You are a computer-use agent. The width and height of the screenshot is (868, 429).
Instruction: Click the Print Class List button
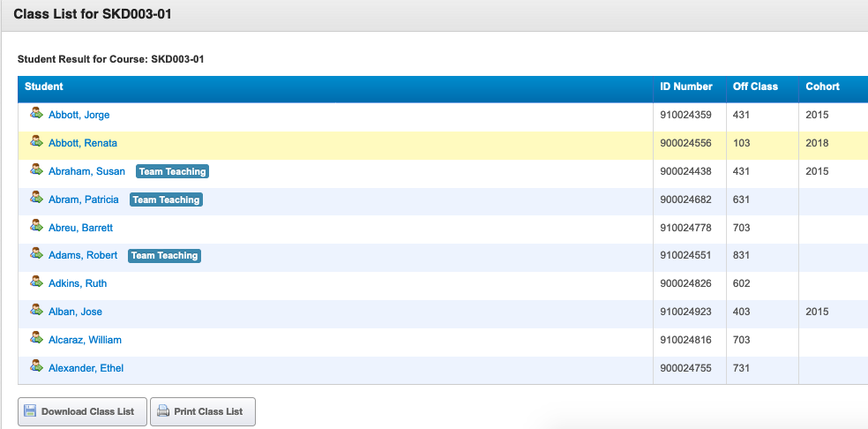(x=203, y=411)
